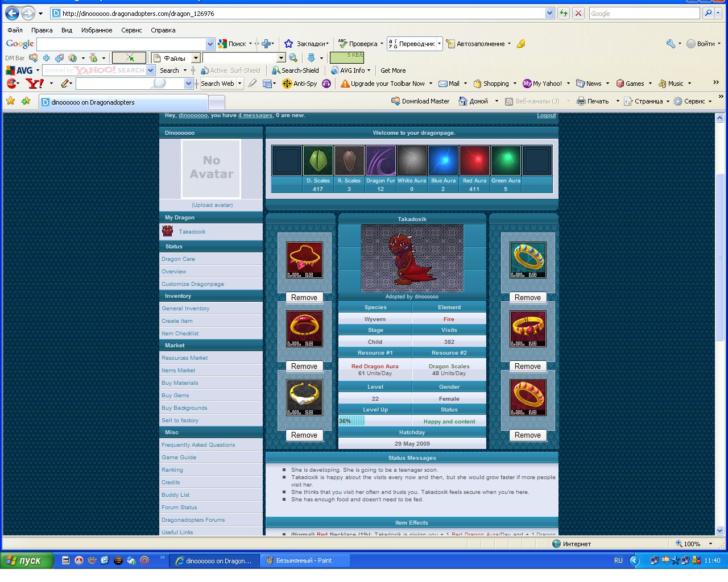This screenshot has height=582, width=728.
Task: Open the Favorites star icon
Action: pyautogui.click(x=10, y=101)
